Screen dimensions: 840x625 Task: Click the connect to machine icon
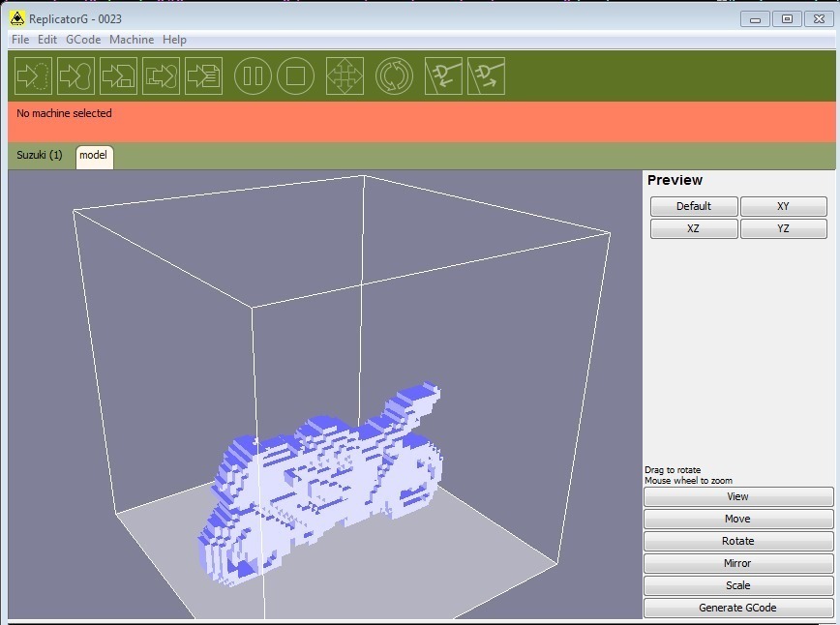[x=443, y=76]
